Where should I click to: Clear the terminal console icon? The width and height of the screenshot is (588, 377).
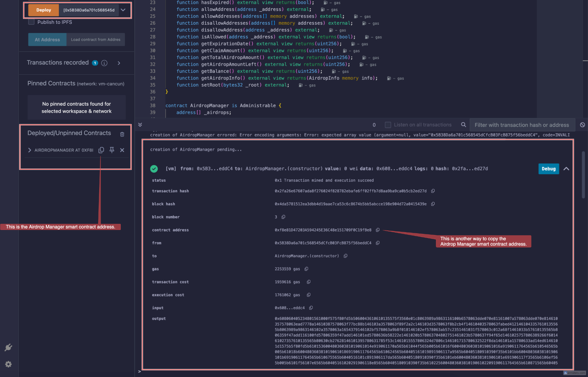(582, 125)
